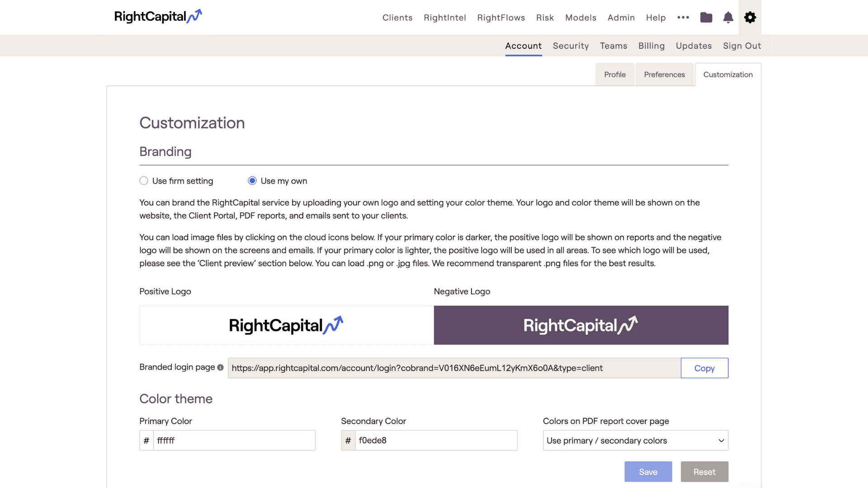Click the Save button
Screen dimensions: 868x488
tap(648, 471)
